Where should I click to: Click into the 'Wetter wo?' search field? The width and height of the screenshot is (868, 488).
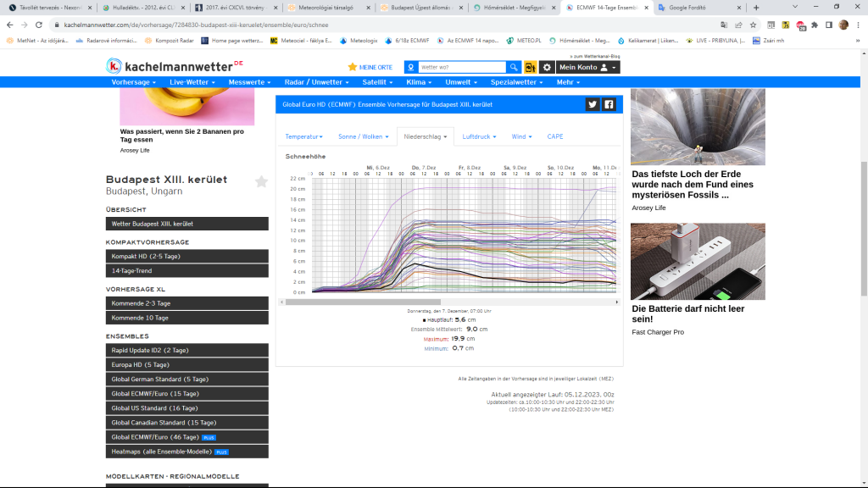pyautogui.click(x=461, y=67)
